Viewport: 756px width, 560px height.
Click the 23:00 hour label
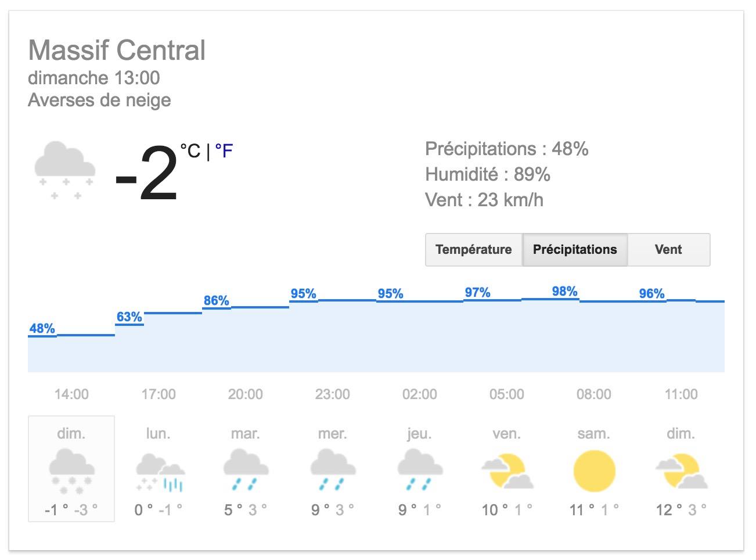tap(333, 394)
